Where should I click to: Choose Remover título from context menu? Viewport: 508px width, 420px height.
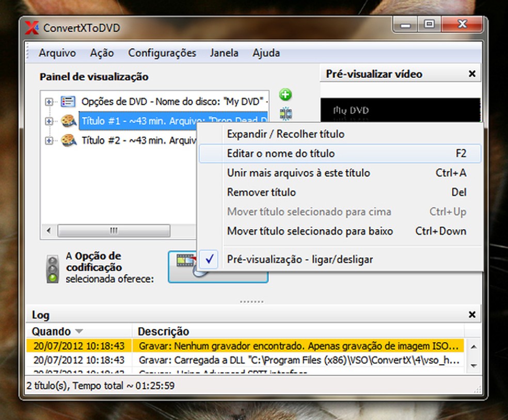pos(340,192)
